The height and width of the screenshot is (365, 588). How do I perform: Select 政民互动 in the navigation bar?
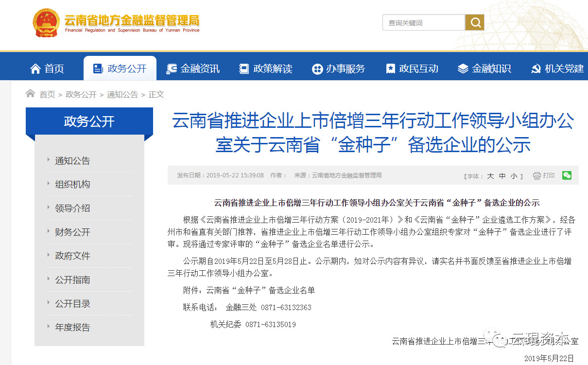(412, 69)
